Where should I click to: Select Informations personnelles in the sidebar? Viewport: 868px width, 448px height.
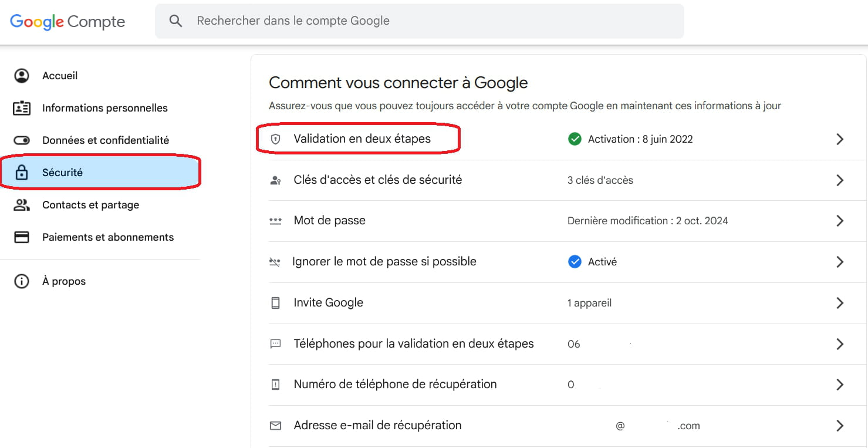104,108
